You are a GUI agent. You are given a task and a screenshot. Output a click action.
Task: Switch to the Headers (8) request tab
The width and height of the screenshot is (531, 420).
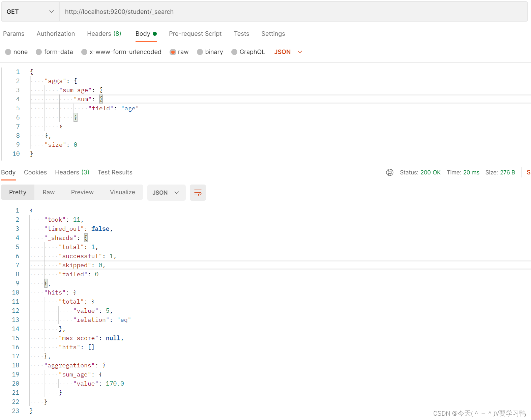[104, 34]
